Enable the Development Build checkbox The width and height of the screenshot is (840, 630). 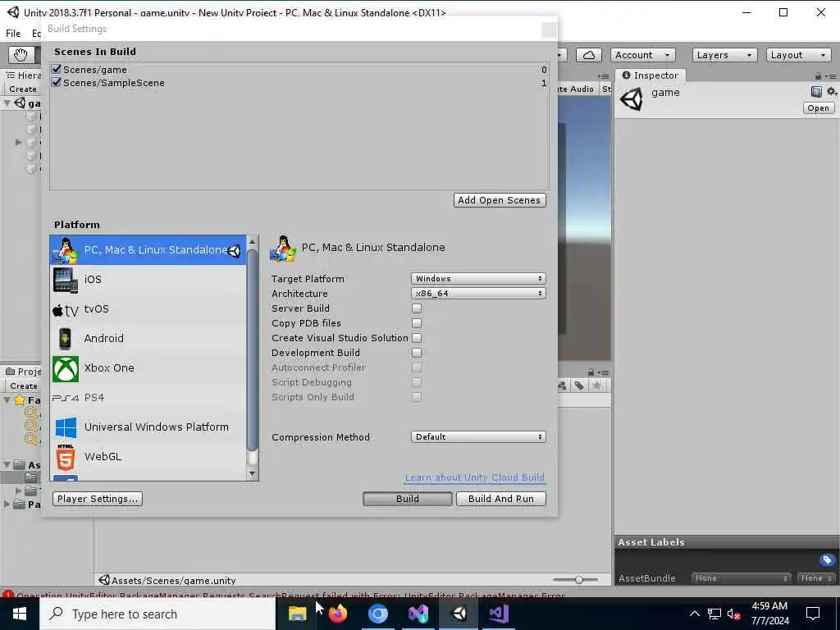[x=416, y=353]
